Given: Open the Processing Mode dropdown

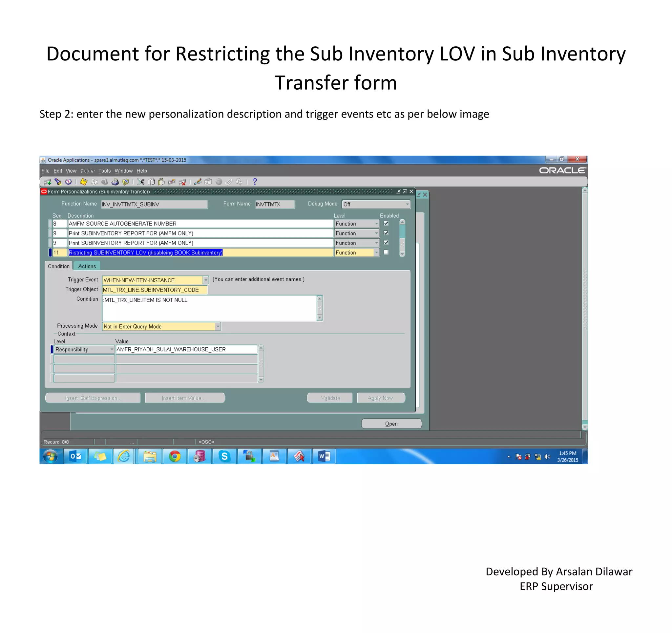Looking at the screenshot, I should tap(218, 326).
